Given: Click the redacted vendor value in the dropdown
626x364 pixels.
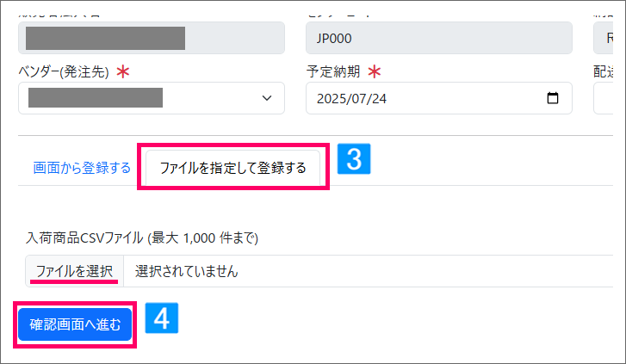Looking at the screenshot, I should (x=95, y=97).
